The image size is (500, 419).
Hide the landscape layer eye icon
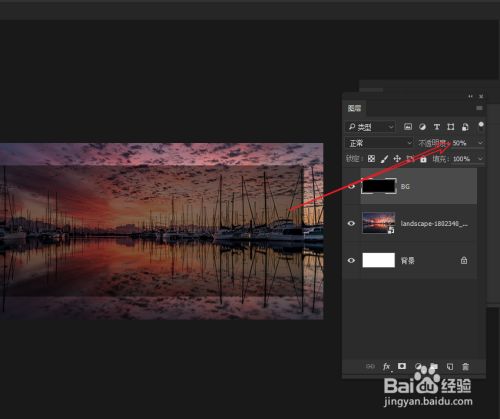(351, 223)
